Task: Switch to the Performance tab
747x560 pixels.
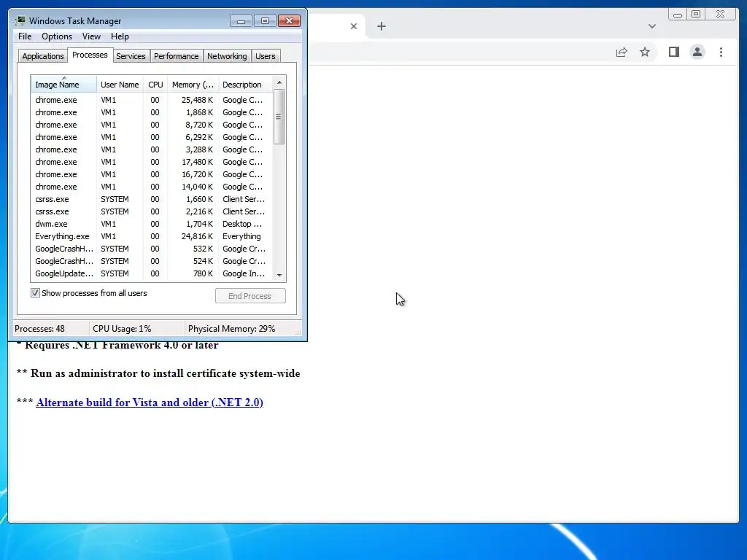Action: pyautogui.click(x=176, y=56)
